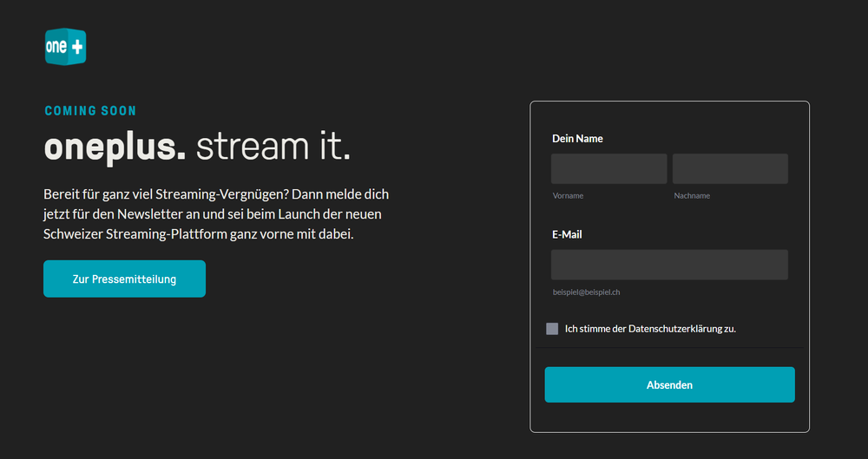Click the Absenden submit button
This screenshot has width=868, height=459.
669,384
